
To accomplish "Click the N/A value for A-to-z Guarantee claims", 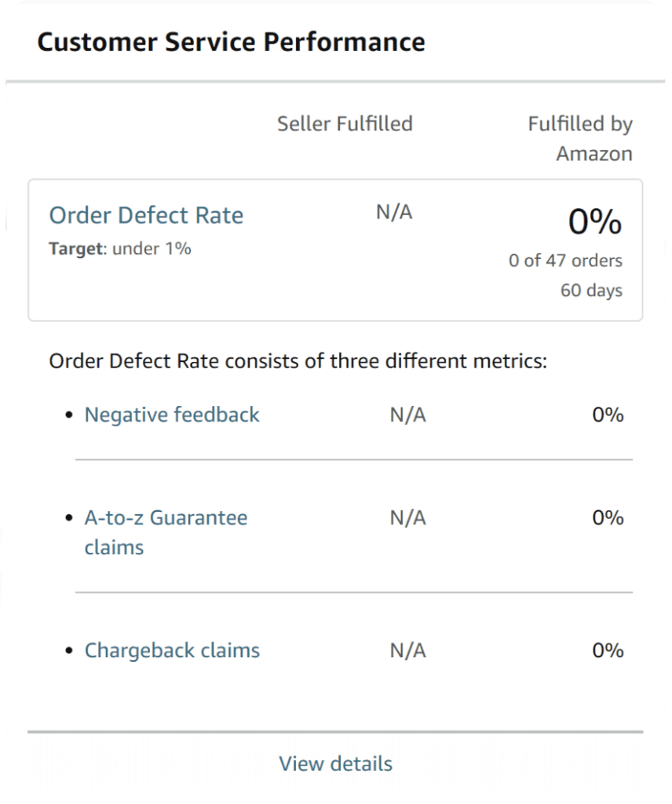I will point(407,518).
